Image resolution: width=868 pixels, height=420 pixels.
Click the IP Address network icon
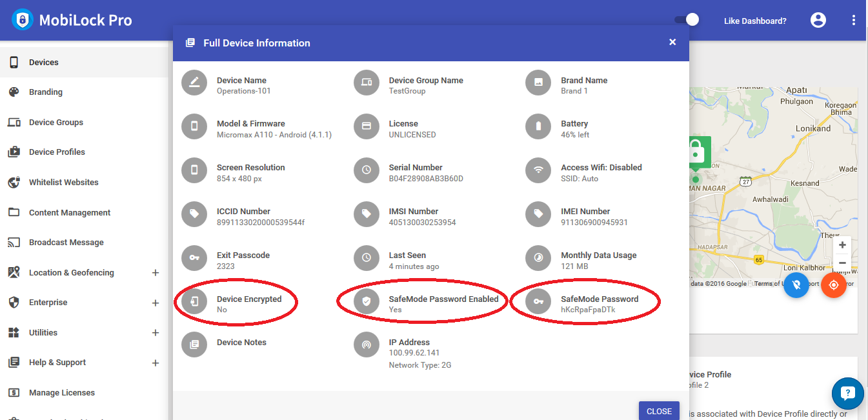tap(367, 345)
